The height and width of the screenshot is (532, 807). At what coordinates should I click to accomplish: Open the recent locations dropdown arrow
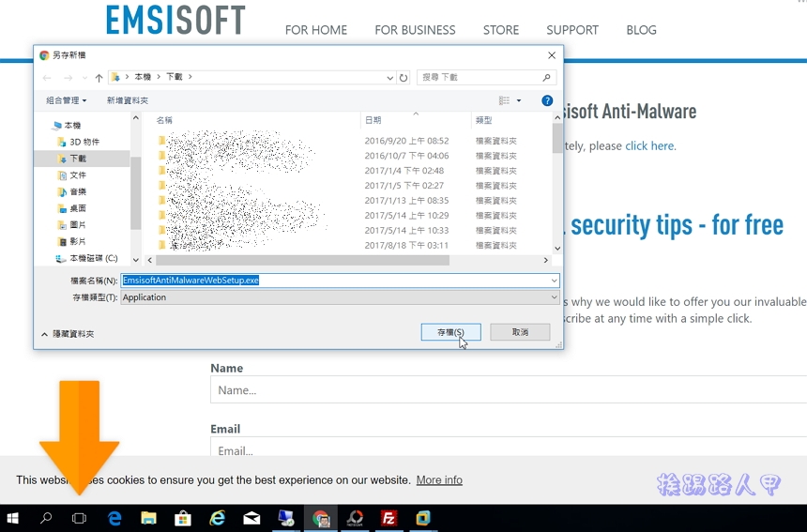coord(84,78)
